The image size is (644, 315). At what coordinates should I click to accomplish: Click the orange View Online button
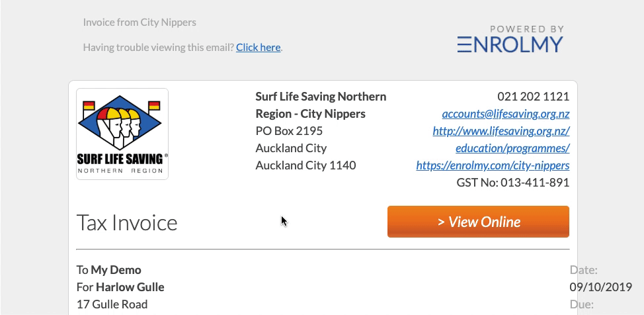pos(478,222)
